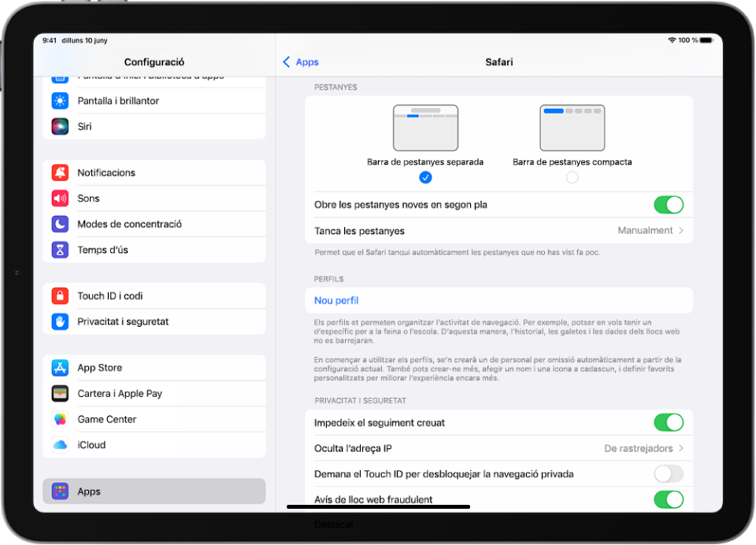Screen dimensions: 756x545
Task: Tap the Safari page title
Action: click(499, 61)
